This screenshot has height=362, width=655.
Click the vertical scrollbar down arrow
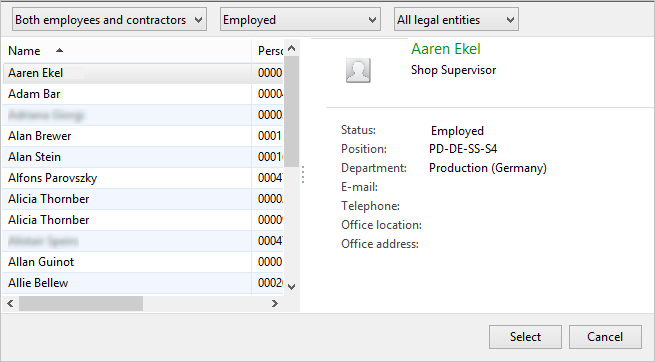point(292,287)
